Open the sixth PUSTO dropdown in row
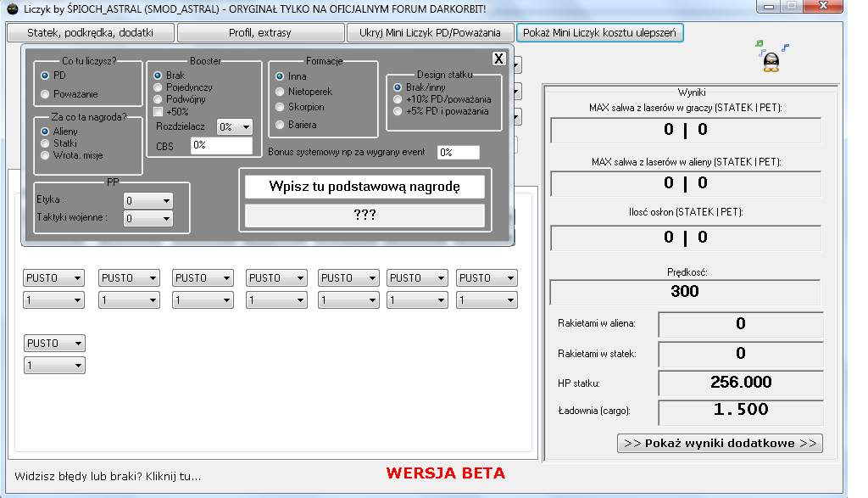 [x=417, y=278]
